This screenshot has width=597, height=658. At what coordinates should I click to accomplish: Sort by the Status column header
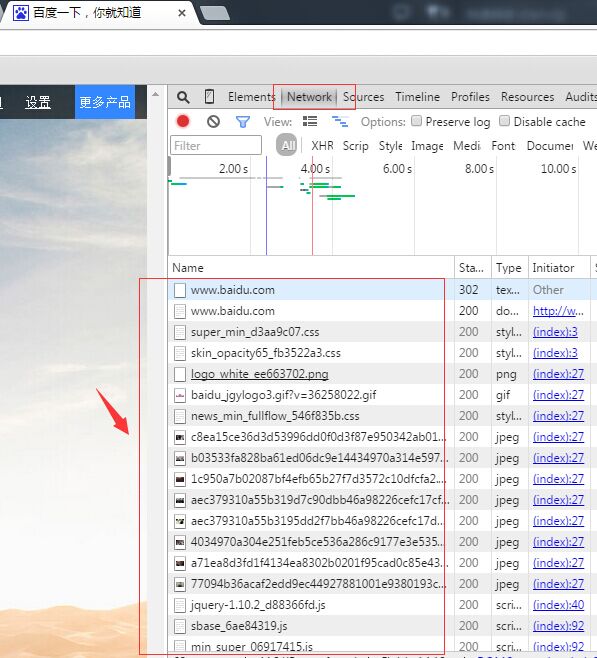coord(473,268)
